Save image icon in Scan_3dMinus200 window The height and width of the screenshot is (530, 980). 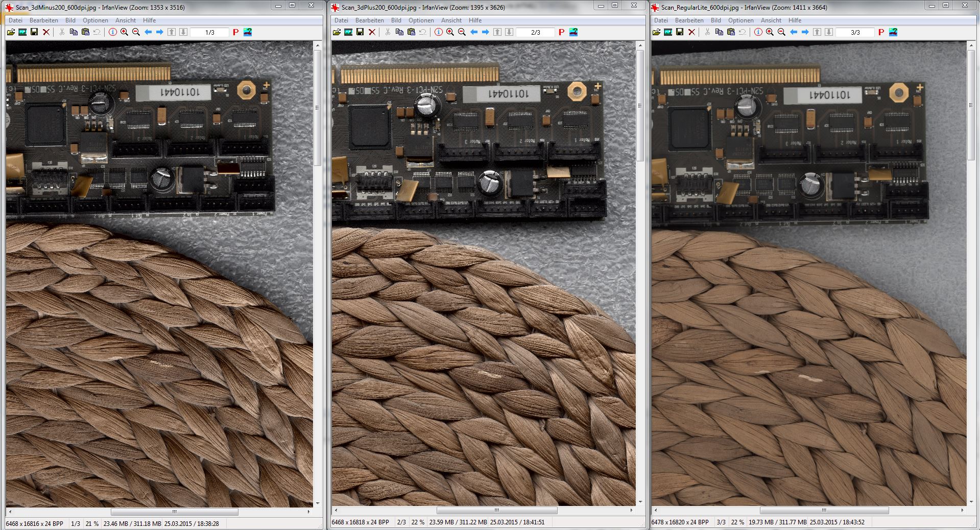(34, 32)
